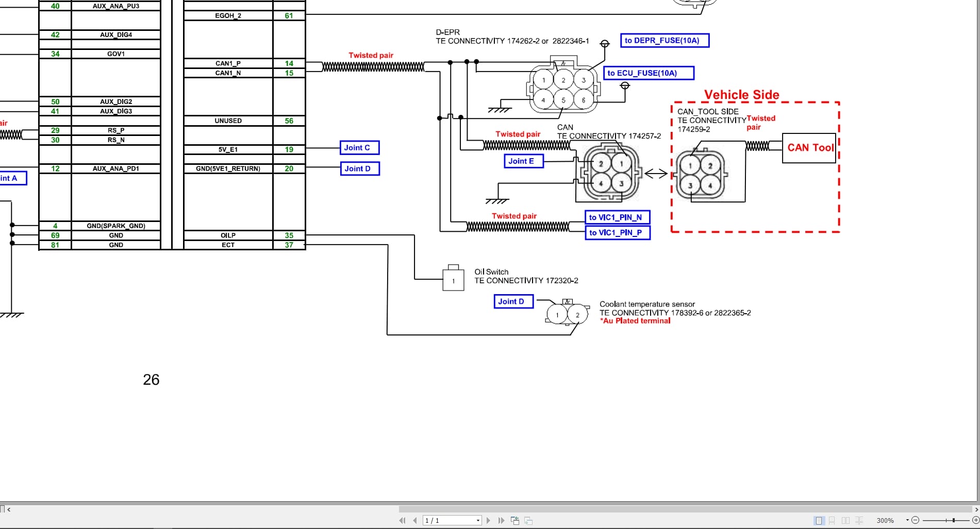Screen dimensions: 980x529
Task: Click the CAN1_N signal cell
Action: (x=228, y=73)
